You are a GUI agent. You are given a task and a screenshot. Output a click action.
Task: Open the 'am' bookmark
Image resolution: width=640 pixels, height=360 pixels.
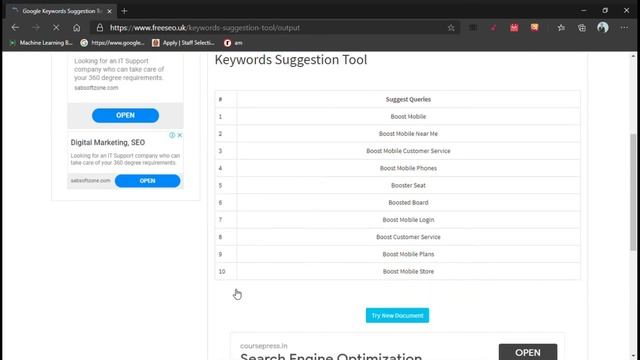(x=233, y=43)
